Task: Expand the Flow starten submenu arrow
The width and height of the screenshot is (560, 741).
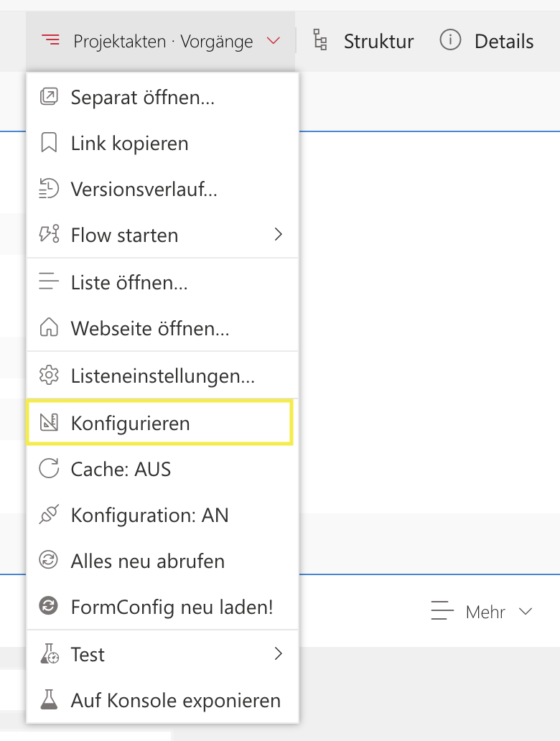Action: point(279,235)
